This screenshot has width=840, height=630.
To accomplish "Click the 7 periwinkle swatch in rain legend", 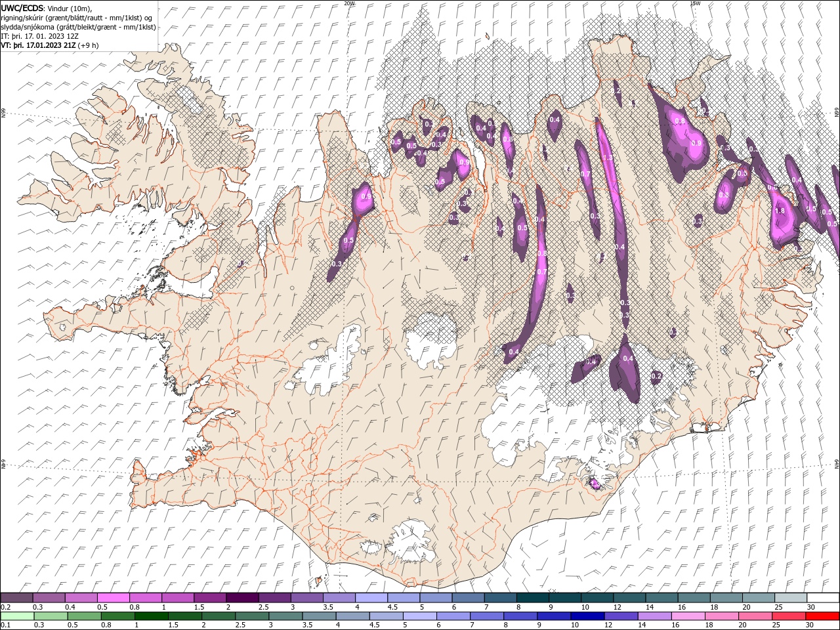I will pyautogui.click(x=487, y=616).
